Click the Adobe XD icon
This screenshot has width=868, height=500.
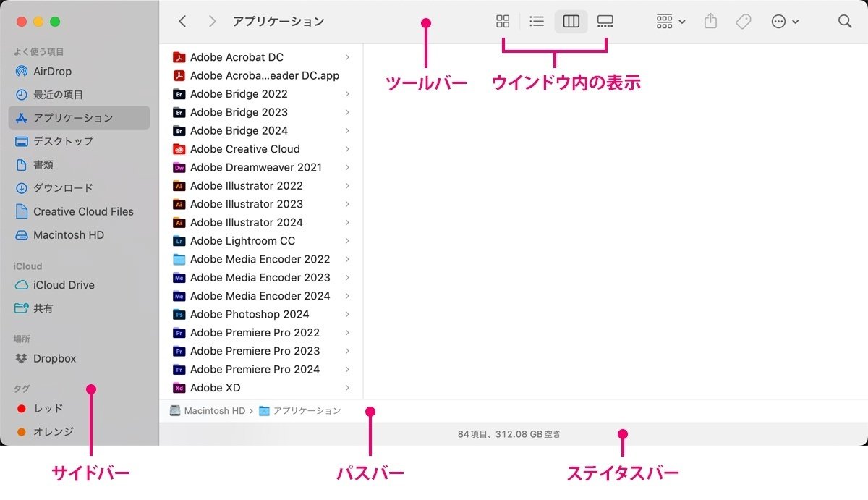coord(179,388)
